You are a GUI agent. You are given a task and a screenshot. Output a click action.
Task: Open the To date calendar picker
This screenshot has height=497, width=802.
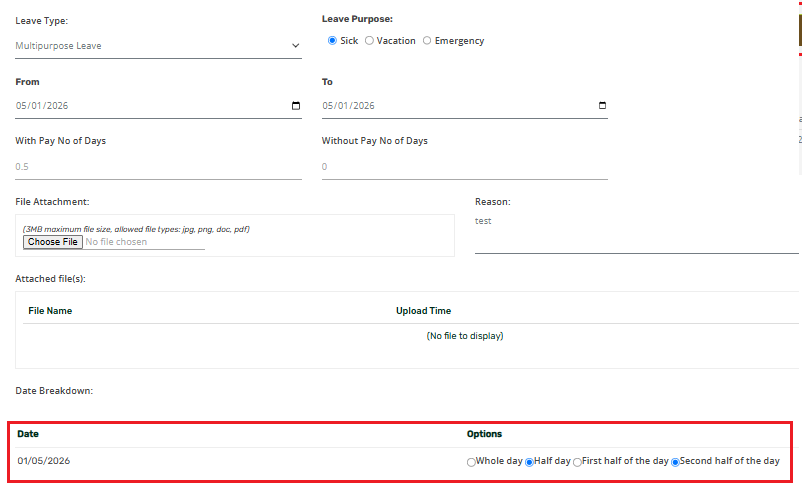tap(603, 106)
